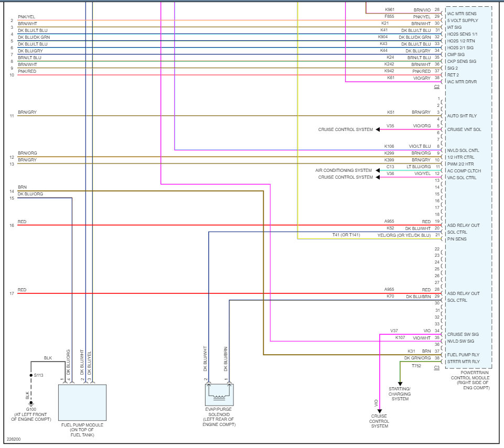Click the 'DK GRN/ORG' wire label

click(x=417, y=358)
